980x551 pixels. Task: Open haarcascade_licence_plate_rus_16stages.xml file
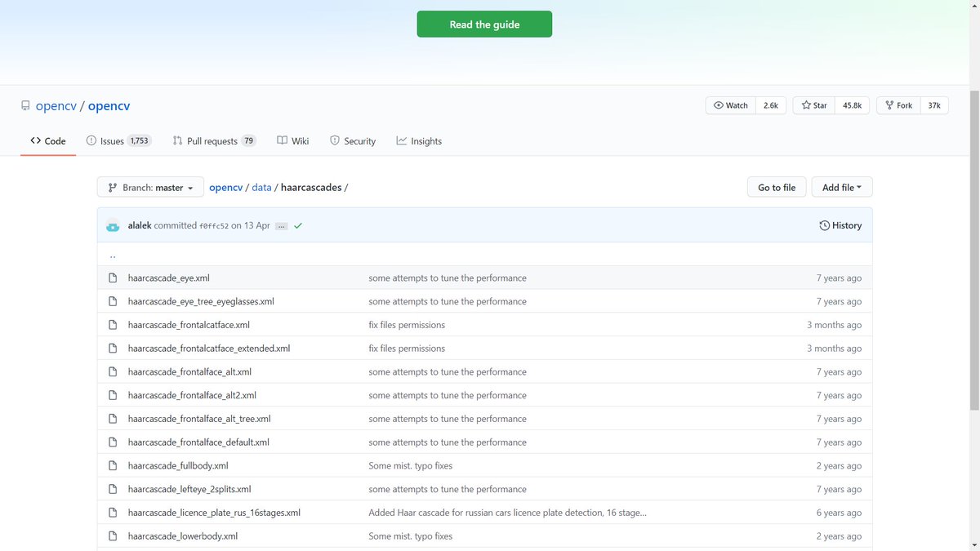tap(214, 513)
